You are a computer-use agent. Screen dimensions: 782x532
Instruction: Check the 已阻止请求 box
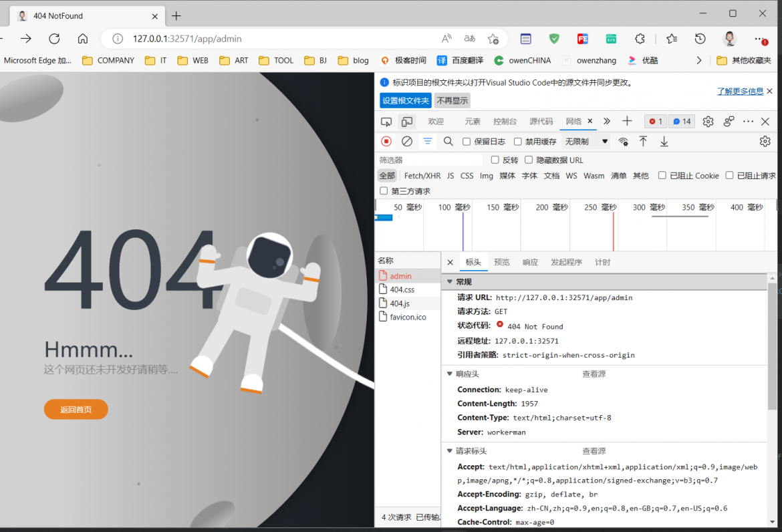pyautogui.click(x=729, y=176)
